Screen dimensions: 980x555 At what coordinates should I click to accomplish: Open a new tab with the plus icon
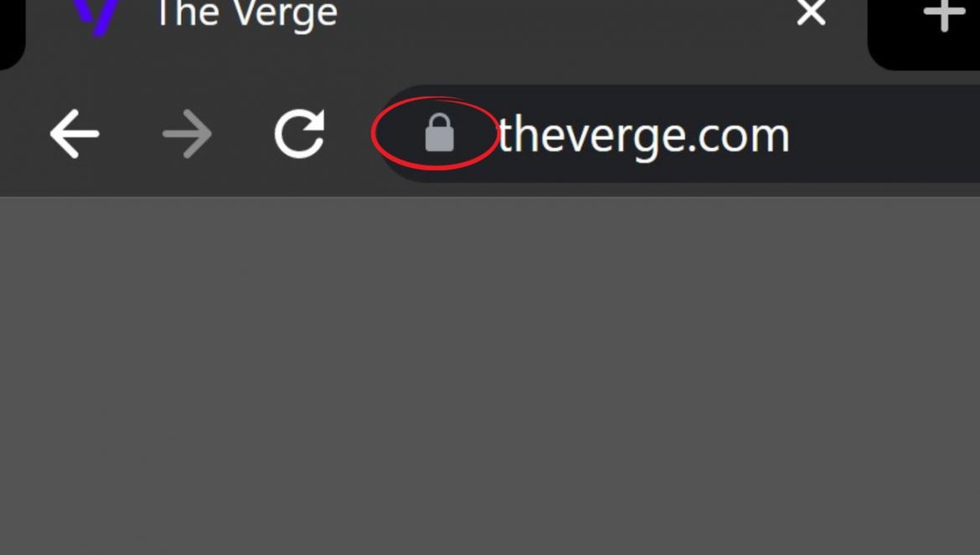944,13
